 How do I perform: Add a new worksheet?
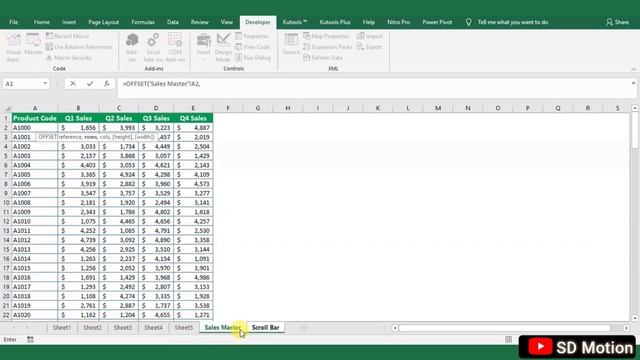tap(303, 327)
